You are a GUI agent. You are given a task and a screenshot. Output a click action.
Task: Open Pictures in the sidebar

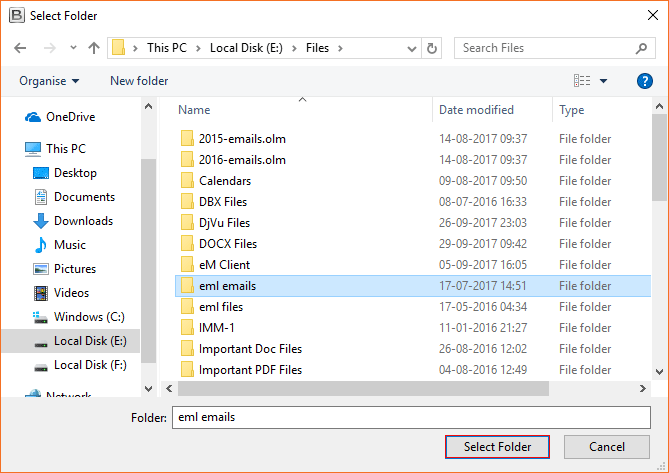(65, 269)
